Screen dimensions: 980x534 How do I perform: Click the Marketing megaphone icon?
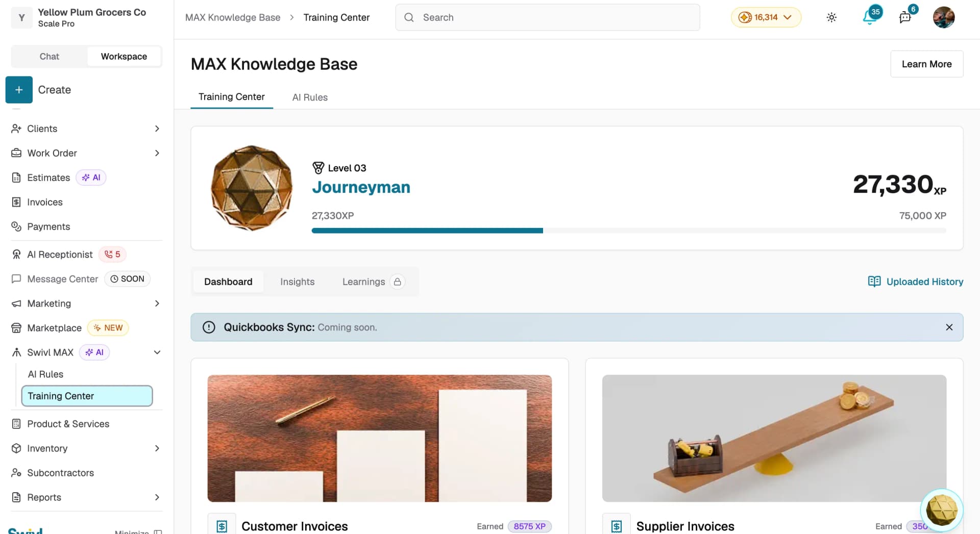tap(16, 303)
